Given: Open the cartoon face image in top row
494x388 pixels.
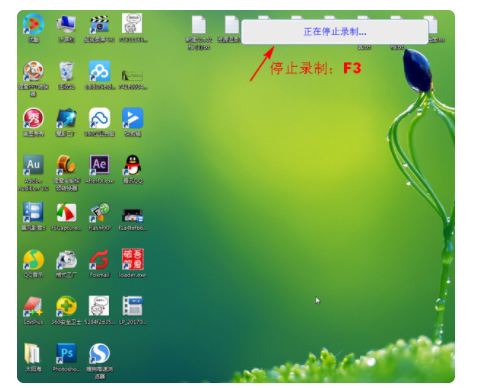Looking at the screenshot, I should [132, 24].
